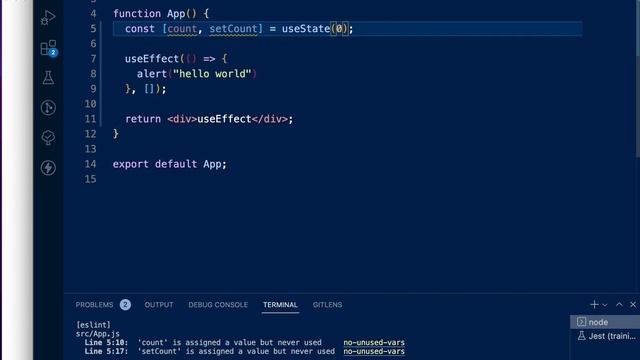Screen dimensions: 640x360
Task: Click useEffect call on line 7
Action: click(x=152, y=59)
